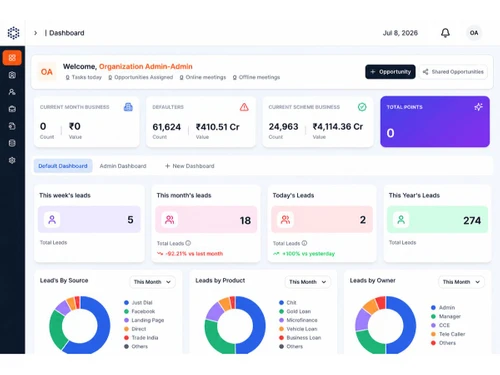Toggle Just Dial legend in Lead's By Source

click(x=138, y=303)
